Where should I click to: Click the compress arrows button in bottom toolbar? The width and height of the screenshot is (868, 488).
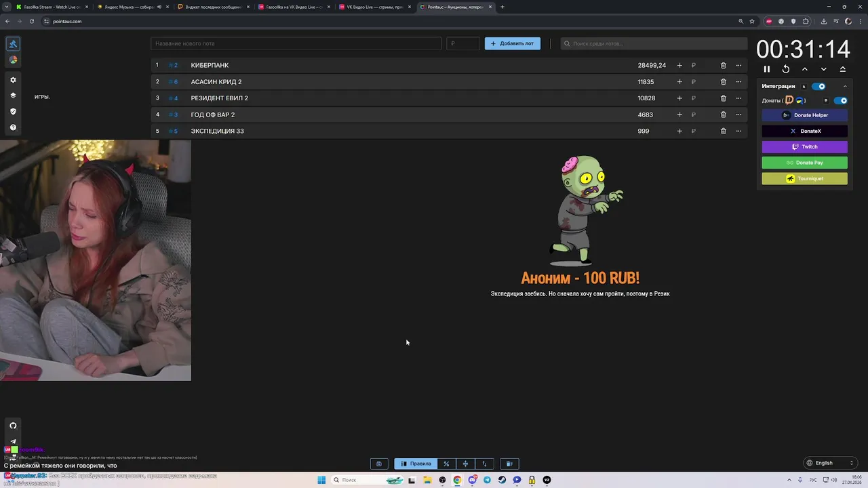point(465,464)
